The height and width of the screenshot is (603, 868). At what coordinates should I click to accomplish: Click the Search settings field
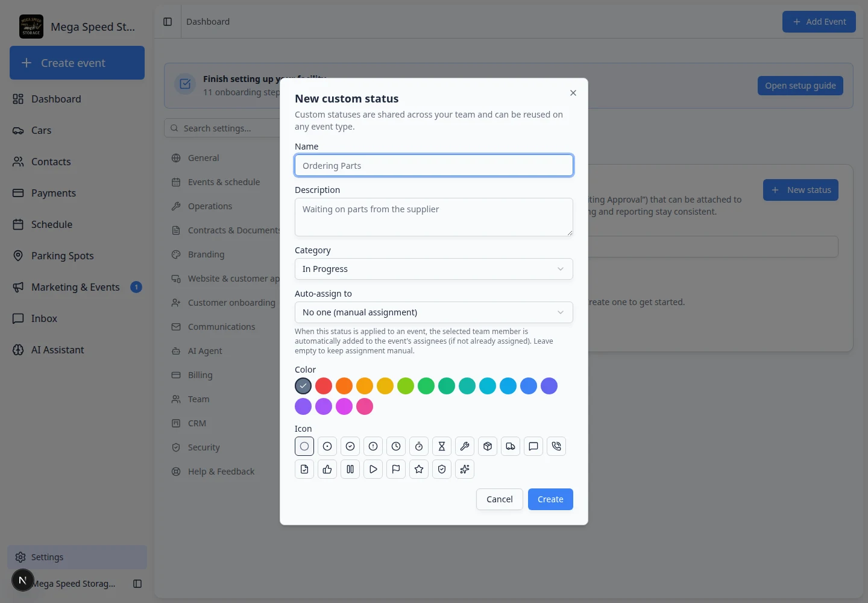click(x=222, y=128)
